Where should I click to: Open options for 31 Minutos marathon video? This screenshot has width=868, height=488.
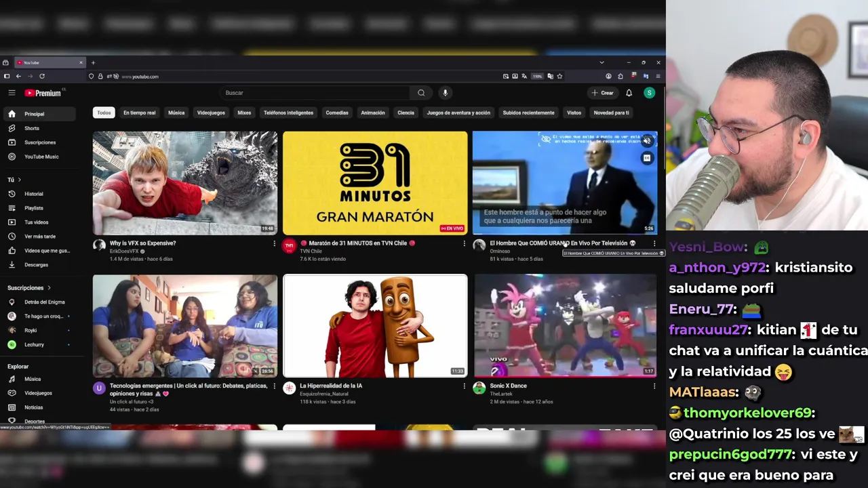tap(464, 243)
